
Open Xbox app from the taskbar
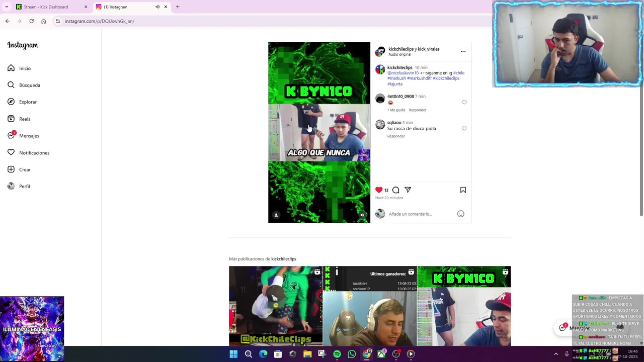381,354
